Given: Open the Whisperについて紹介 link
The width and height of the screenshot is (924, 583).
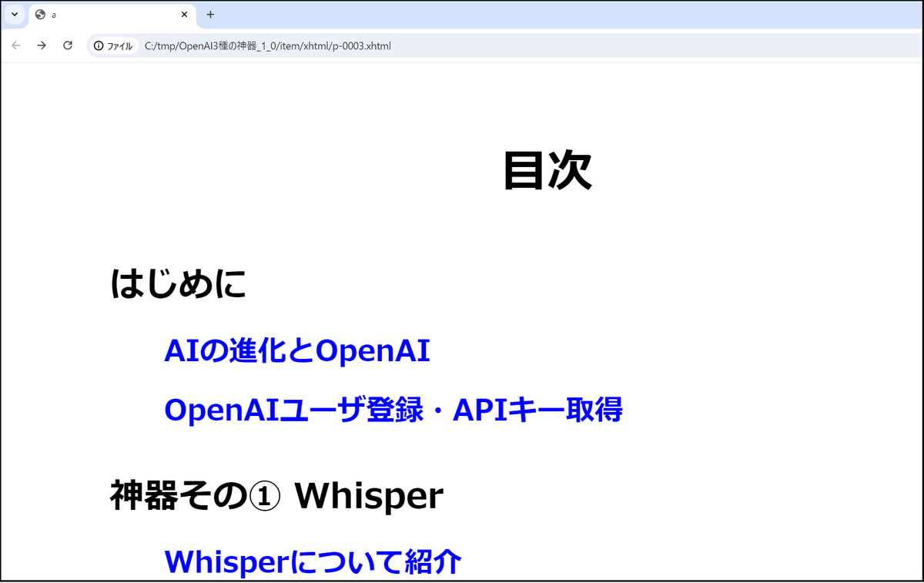Looking at the screenshot, I should click(313, 562).
